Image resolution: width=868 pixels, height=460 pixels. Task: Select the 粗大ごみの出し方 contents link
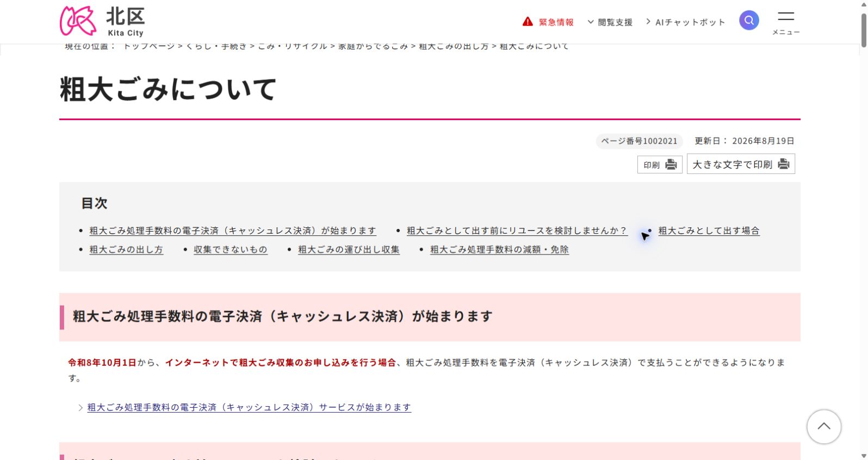126,250
